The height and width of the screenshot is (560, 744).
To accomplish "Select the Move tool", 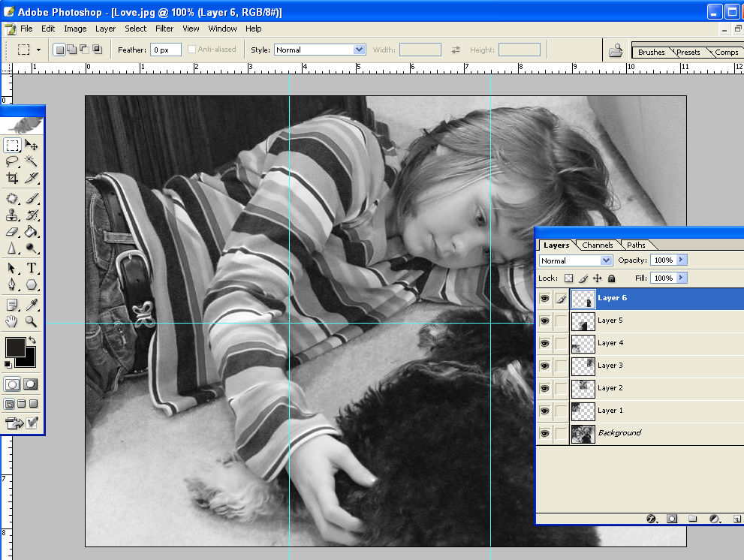I will click(32, 145).
